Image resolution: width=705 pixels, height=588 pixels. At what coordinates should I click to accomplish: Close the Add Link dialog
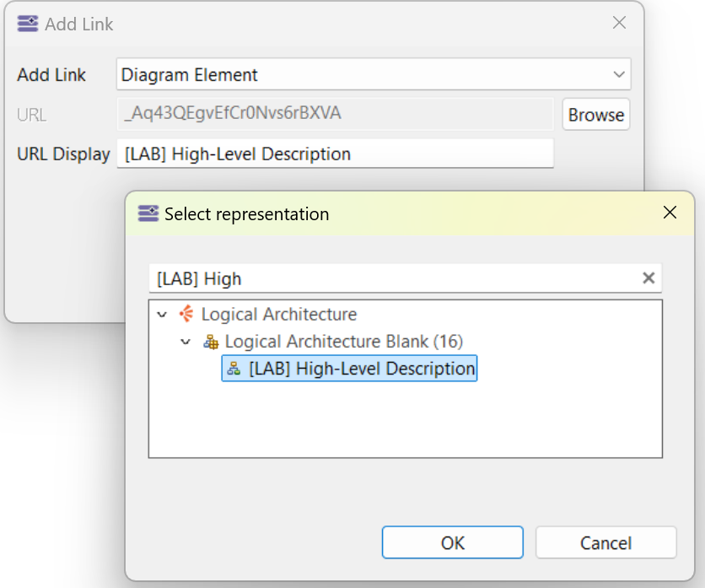point(619,24)
